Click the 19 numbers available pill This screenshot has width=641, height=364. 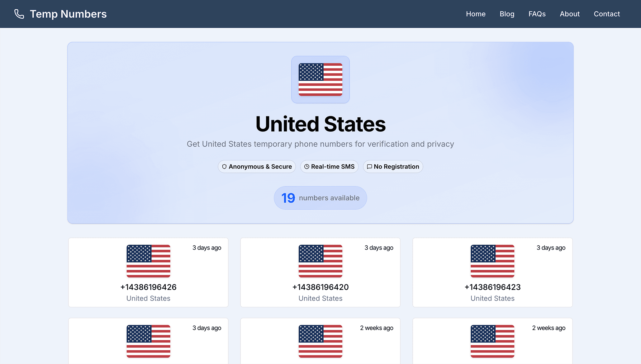(320, 198)
